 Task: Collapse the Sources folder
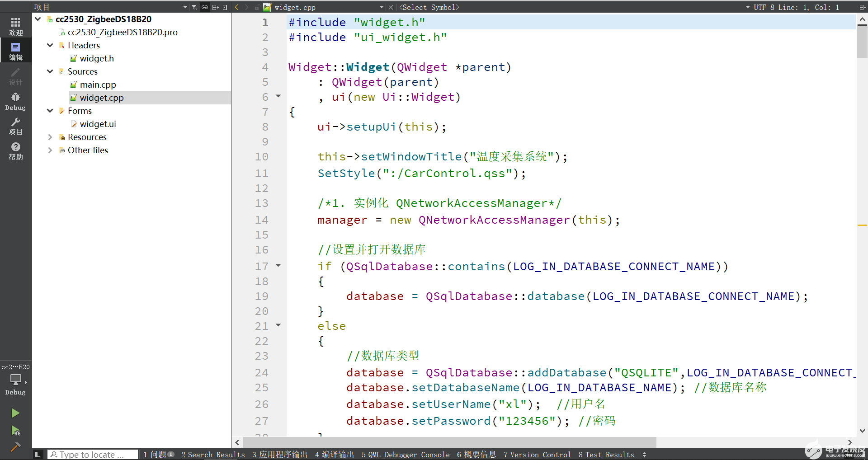50,71
